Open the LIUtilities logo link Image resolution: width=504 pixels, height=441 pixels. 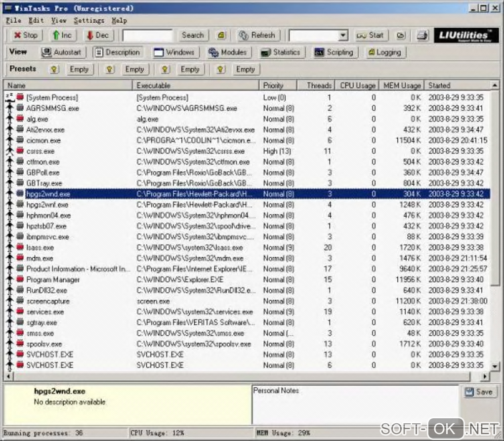(466, 36)
